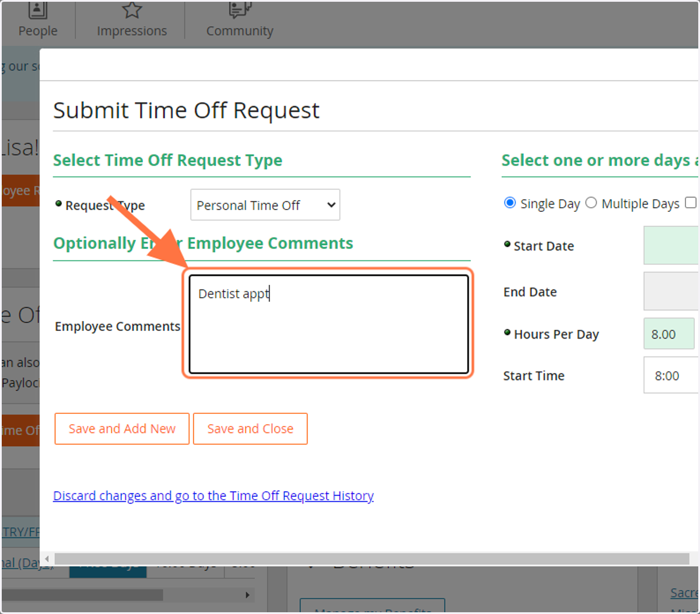This screenshot has width=700, height=614.
Task: Click the background page scrollbar right arrow
Action: tap(248, 595)
